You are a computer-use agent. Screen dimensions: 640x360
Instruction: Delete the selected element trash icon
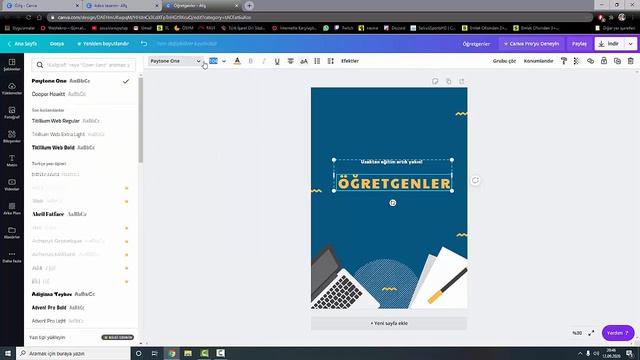pyautogui.click(x=631, y=61)
